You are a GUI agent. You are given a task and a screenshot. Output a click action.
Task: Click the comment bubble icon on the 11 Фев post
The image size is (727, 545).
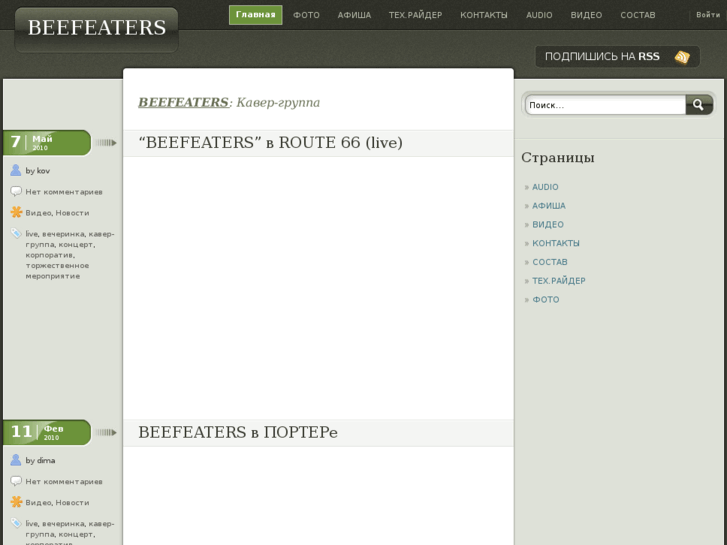[x=16, y=481]
